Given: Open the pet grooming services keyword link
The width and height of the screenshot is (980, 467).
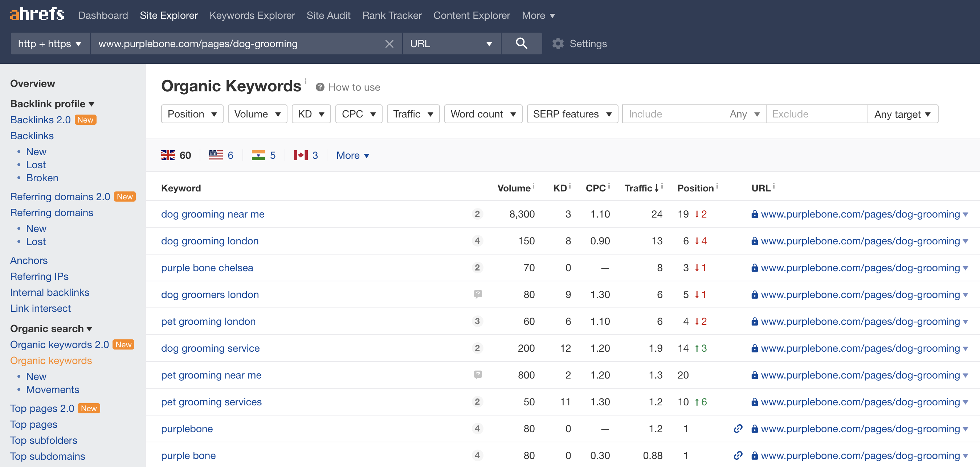Looking at the screenshot, I should pos(211,402).
